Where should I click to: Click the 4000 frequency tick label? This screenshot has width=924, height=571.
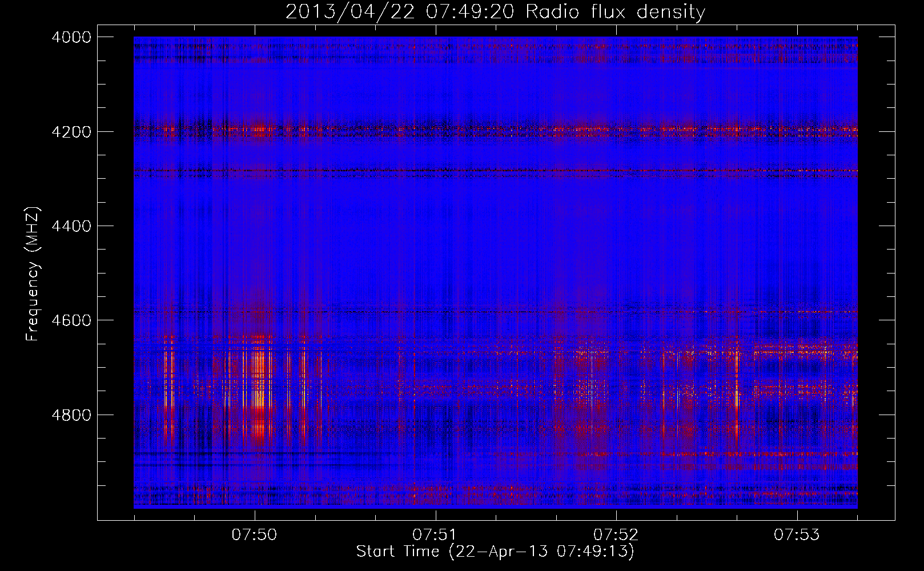click(x=71, y=37)
